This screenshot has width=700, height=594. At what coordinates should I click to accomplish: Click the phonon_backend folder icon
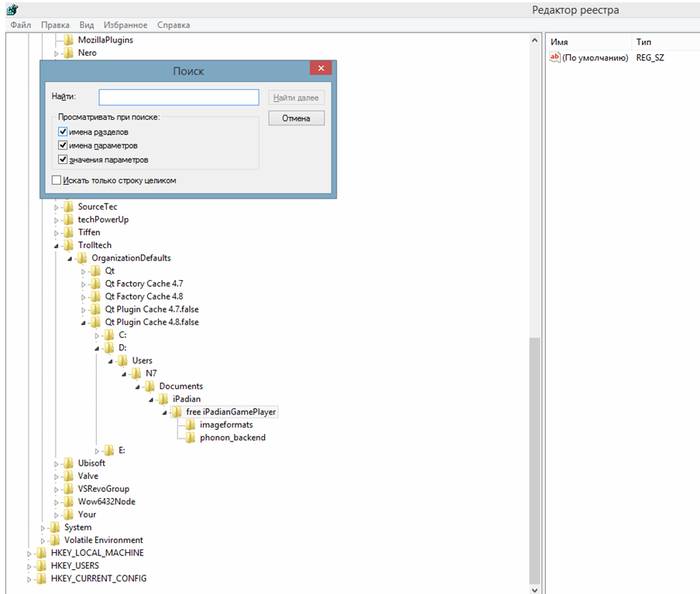click(x=191, y=437)
